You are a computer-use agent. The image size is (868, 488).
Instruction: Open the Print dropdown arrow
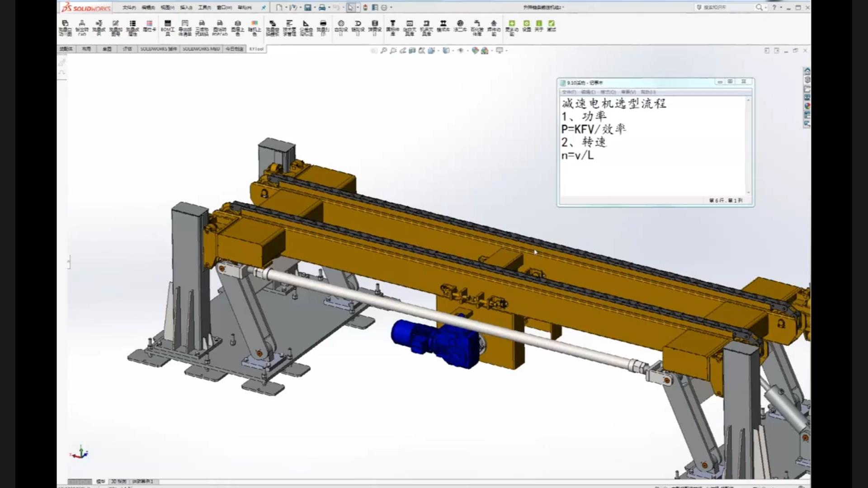pyautogui.click(x=329, y=8)
